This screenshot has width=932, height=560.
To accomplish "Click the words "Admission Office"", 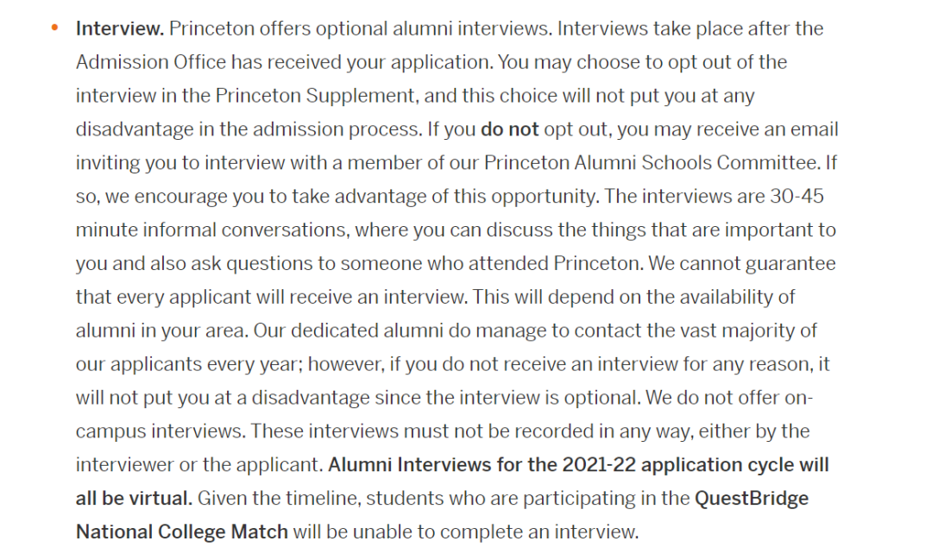I will pyautogui.click(x=151, y=62).
